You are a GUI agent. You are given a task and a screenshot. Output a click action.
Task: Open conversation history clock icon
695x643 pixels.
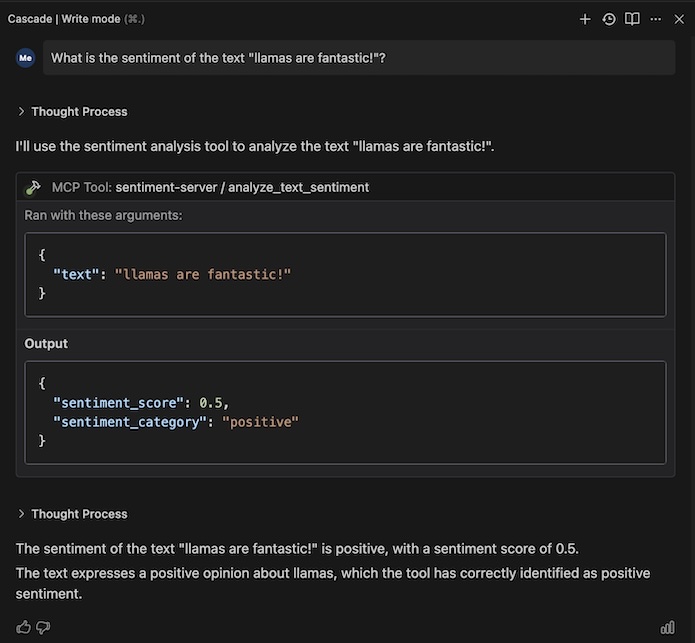pyautogui.click(x=609, y=19)
